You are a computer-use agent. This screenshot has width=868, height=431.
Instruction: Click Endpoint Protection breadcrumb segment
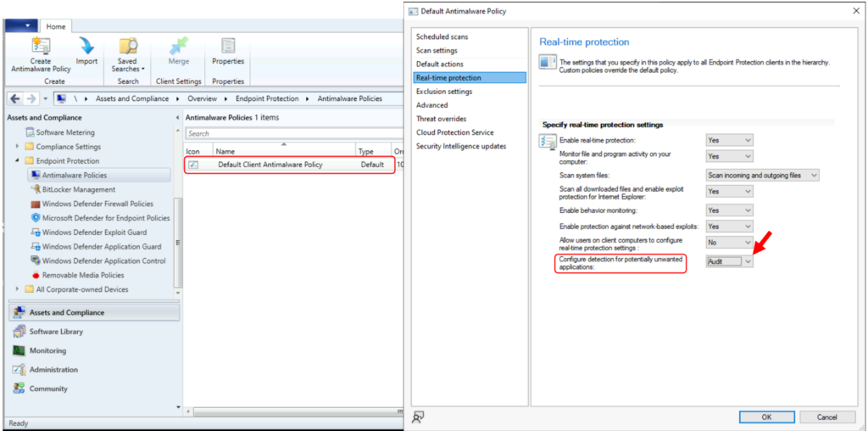267,98
